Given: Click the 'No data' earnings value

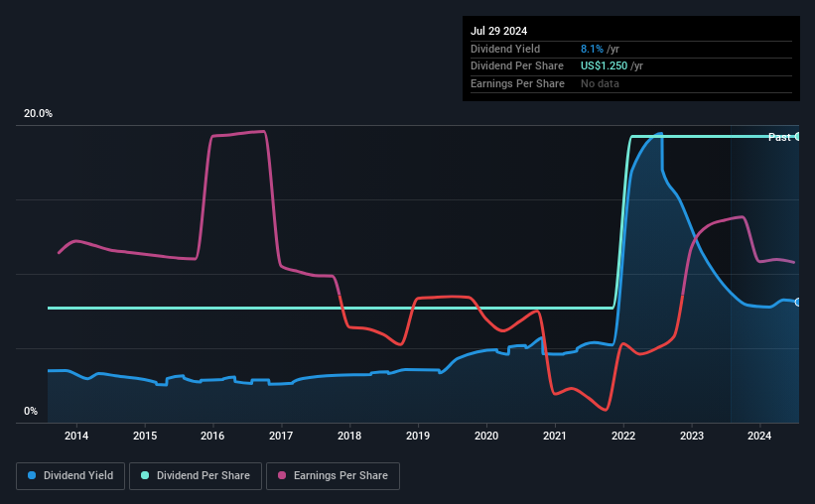Looking at the screenshot, I should (600, 83).
